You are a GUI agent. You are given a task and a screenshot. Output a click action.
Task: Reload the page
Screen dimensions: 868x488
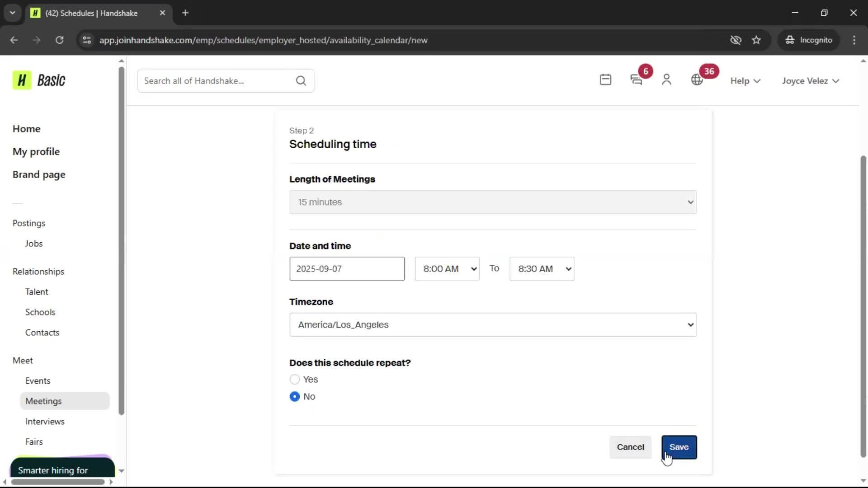click(x=59, y=40)
